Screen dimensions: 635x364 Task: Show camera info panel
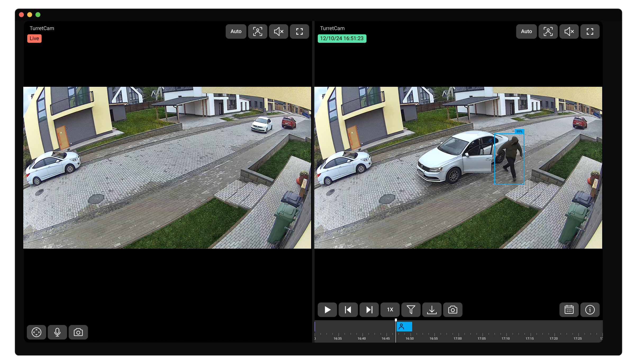590,310
